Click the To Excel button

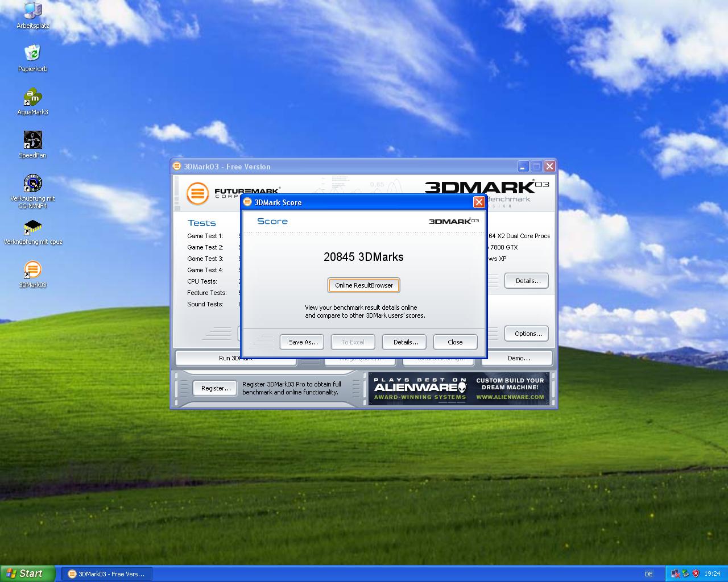(353, 342)
